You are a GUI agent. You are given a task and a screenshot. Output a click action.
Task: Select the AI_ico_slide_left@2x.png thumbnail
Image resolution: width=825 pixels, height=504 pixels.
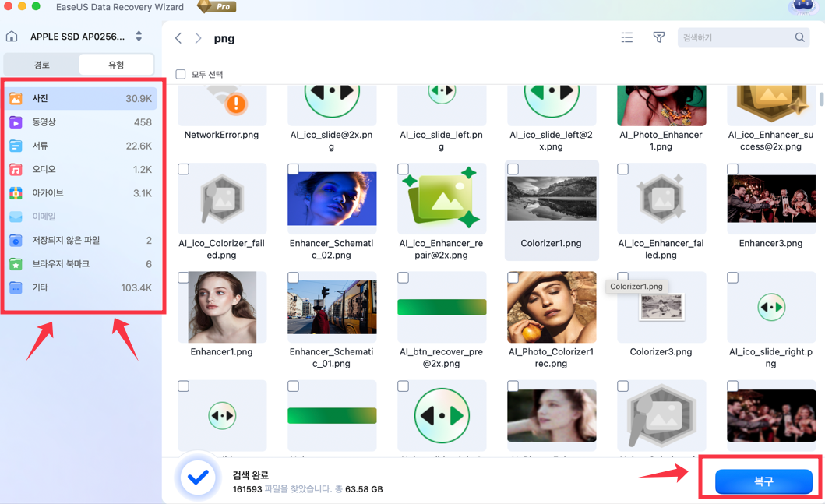(x=552, y=105)
